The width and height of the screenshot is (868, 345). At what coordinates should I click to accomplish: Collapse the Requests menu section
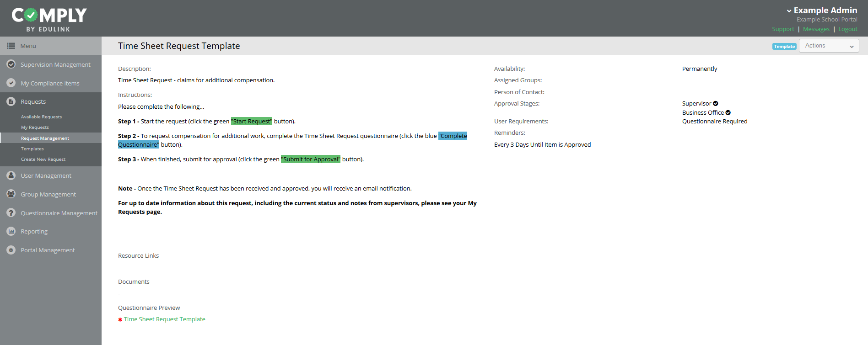51,101
